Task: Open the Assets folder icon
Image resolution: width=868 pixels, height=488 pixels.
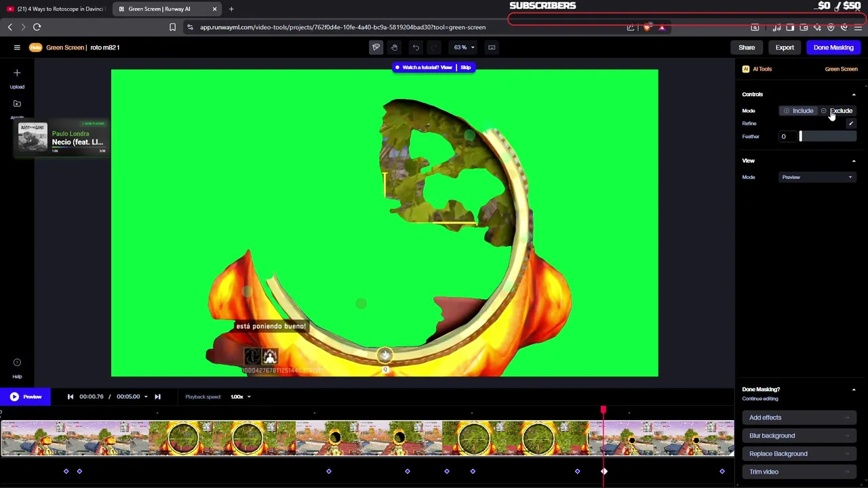Action: point(17,104)
